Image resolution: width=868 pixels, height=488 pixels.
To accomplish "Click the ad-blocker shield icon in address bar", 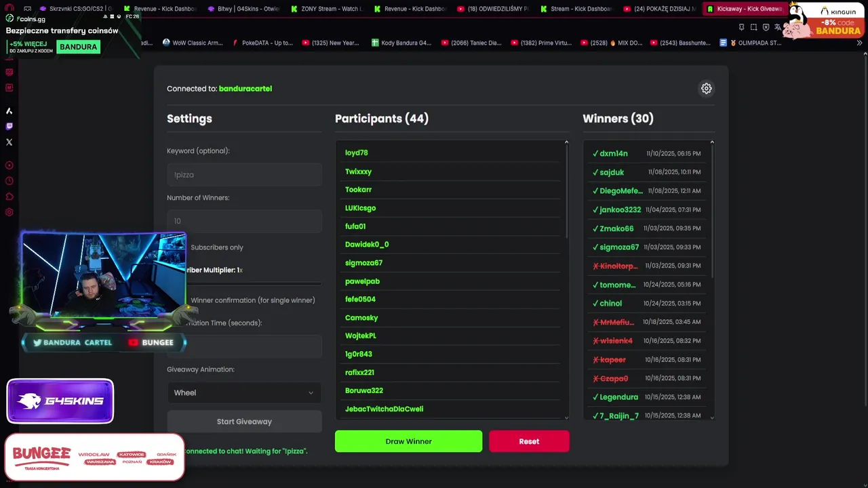I will pos(766,27).
